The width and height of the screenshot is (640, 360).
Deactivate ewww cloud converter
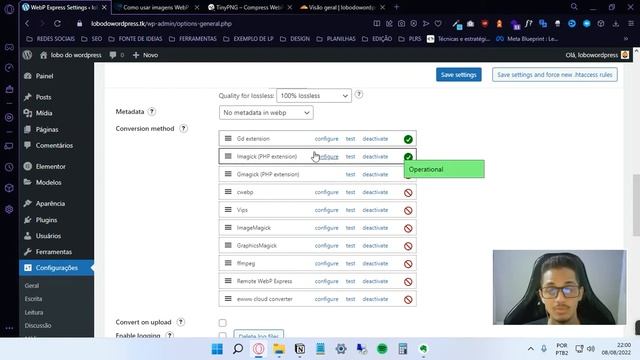375,299
